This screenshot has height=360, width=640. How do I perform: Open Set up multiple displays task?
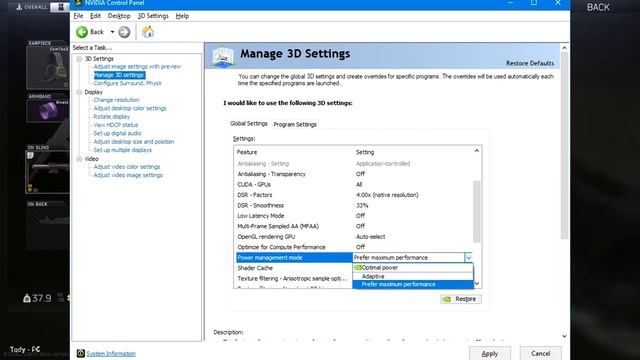pos(122,150)
